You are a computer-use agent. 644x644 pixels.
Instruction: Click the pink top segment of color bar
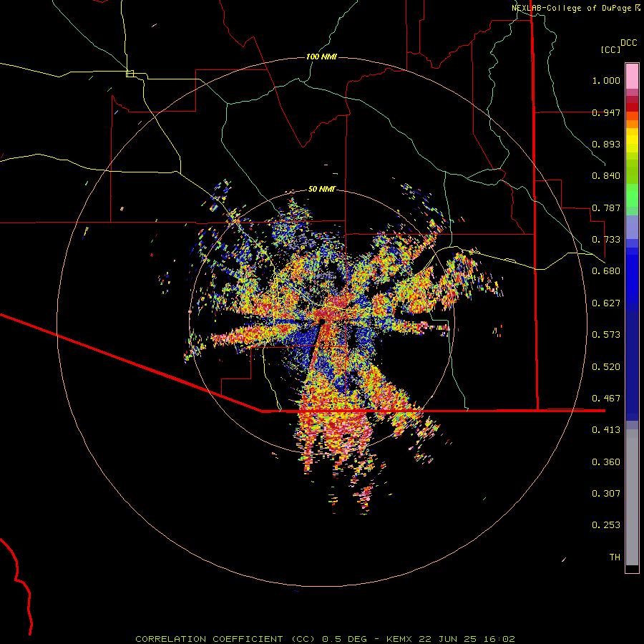click(632, 76)
